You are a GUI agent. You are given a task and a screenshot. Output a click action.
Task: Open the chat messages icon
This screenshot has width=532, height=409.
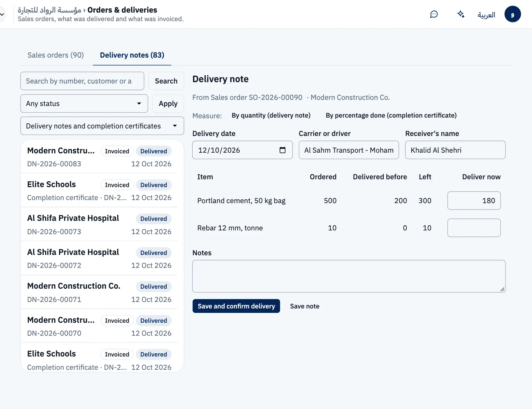[434, 14]
